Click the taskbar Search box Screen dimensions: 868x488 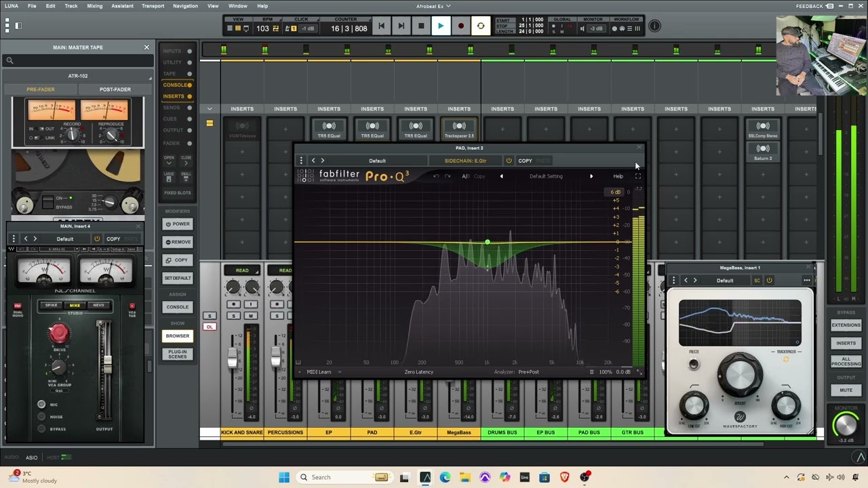342,477
